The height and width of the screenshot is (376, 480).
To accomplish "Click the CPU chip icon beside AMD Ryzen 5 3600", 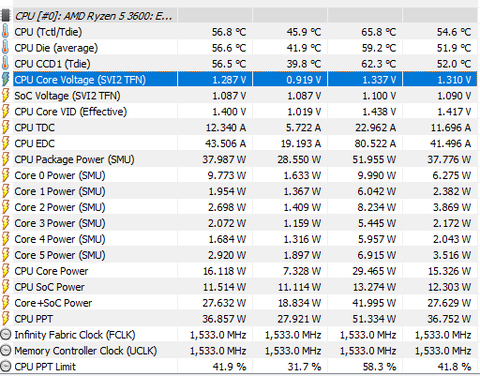I will tap(6, 16).
